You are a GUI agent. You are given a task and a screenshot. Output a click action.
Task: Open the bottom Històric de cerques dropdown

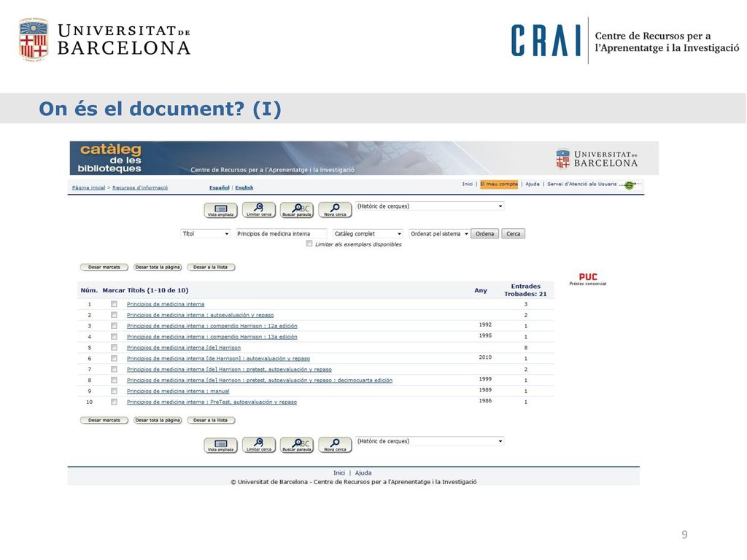(430, 441)
